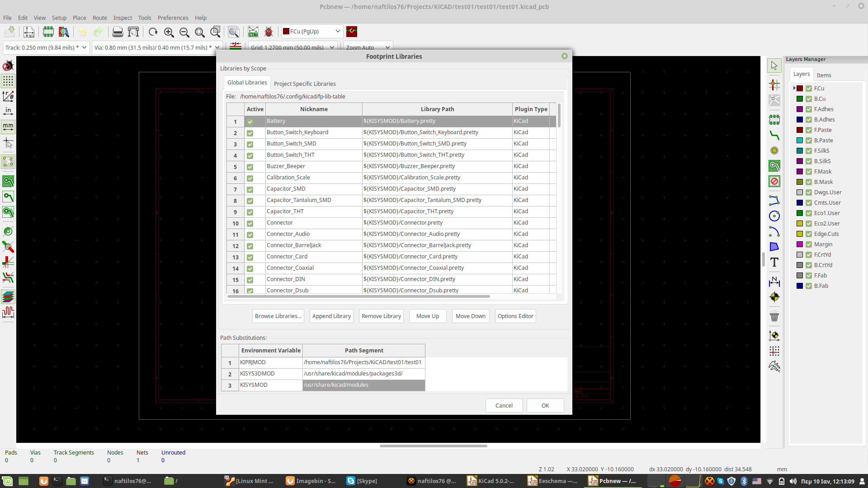Viewport: 868px width, 488px height.
Task: Toggle millimeters units button
Action: (8, 127)
